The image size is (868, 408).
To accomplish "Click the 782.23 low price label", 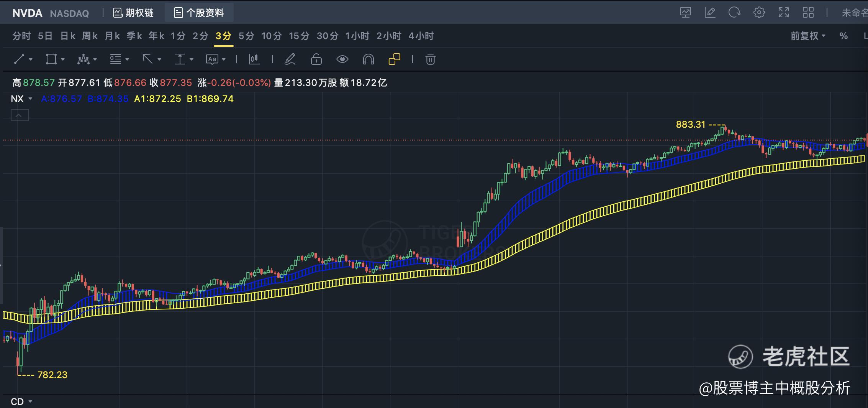I will [x=52, y=375].
